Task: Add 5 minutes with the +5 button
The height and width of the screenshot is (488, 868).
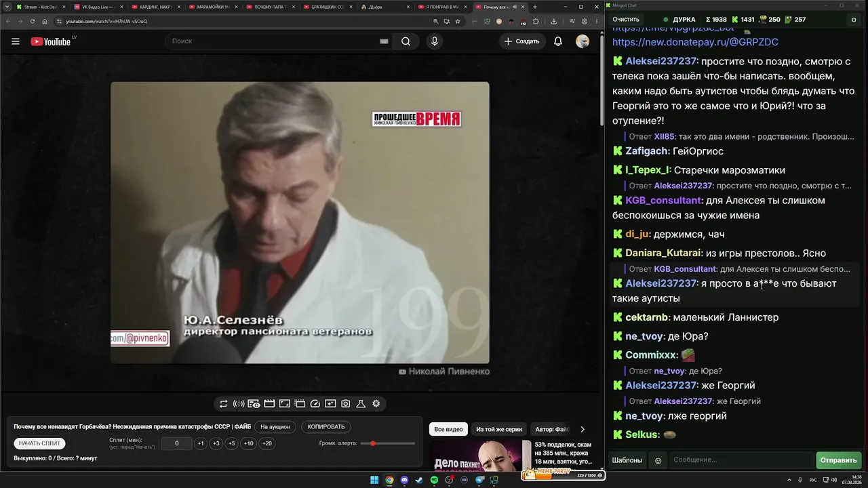Action: tap(232, 443)
